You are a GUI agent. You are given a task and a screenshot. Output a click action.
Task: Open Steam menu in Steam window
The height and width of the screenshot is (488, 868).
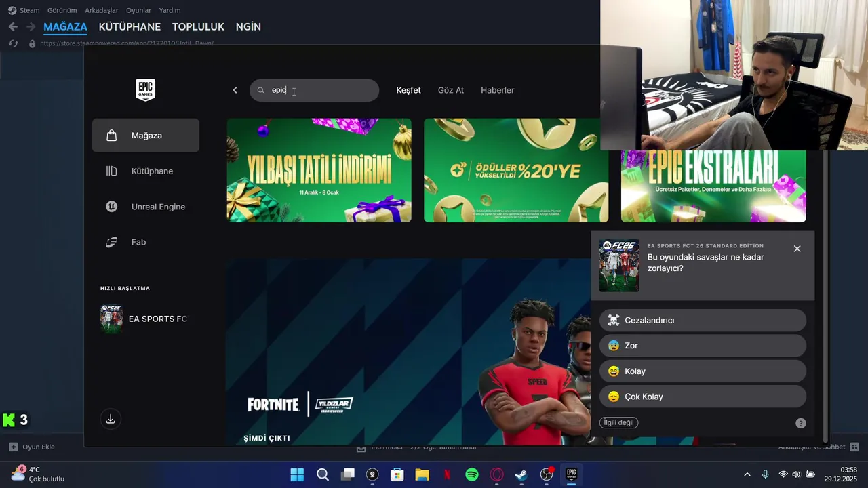point(24,10)
